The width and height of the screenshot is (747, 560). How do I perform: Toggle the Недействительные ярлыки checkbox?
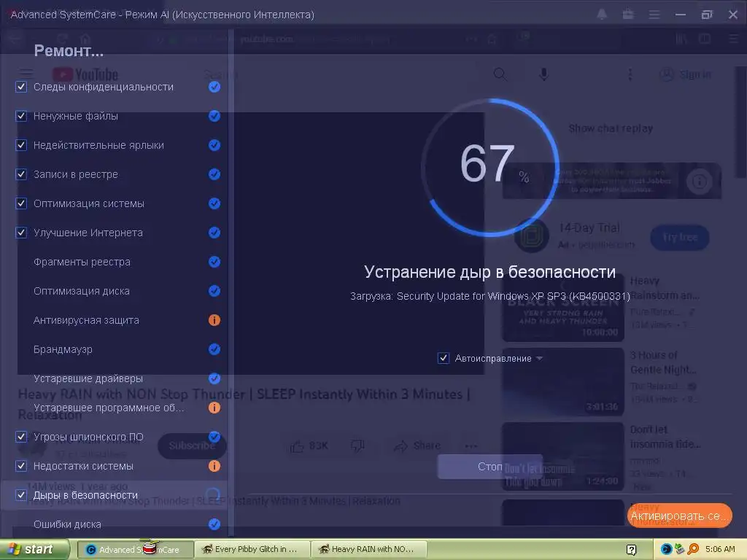coord(21,145)
